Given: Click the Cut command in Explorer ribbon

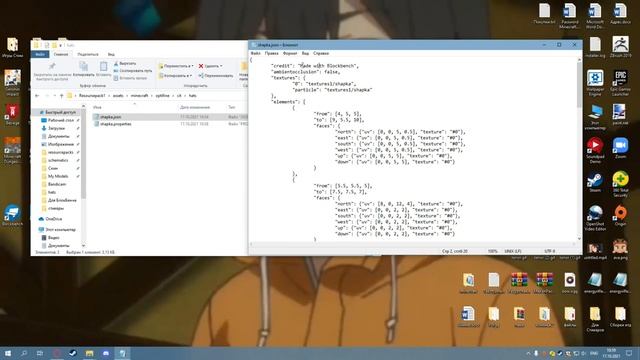Looking at the screenshot, I should pos(125,64).
